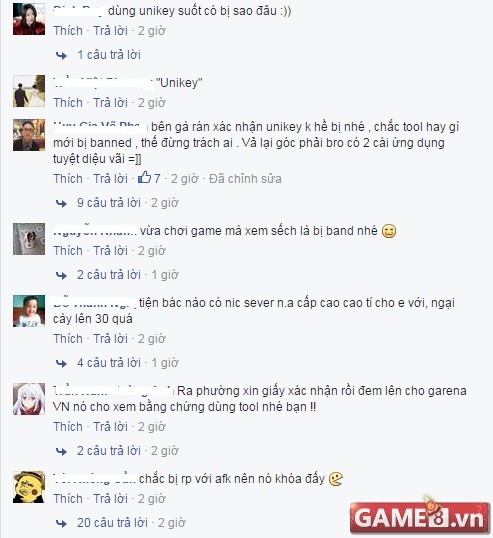Expand '20 câu trả lời' replies thread
493x538 pixels.
click(x=112, y=523)
